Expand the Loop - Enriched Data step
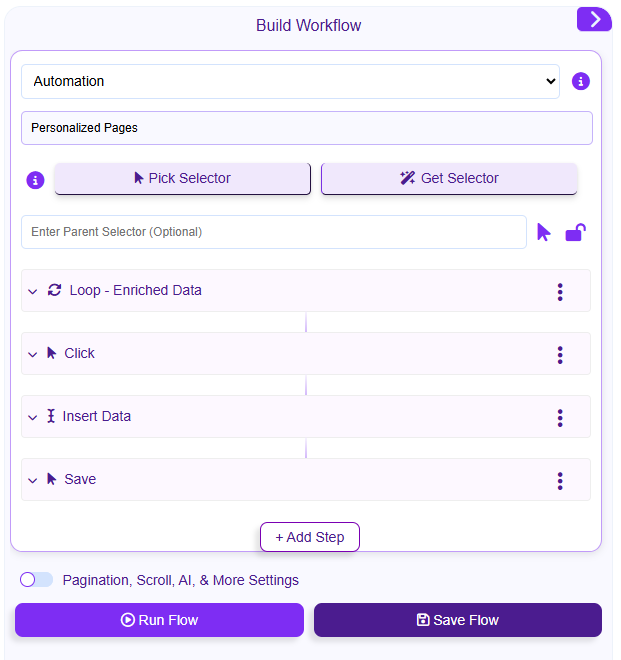Viewport: 621px width, 660px height. coord(33,291)
